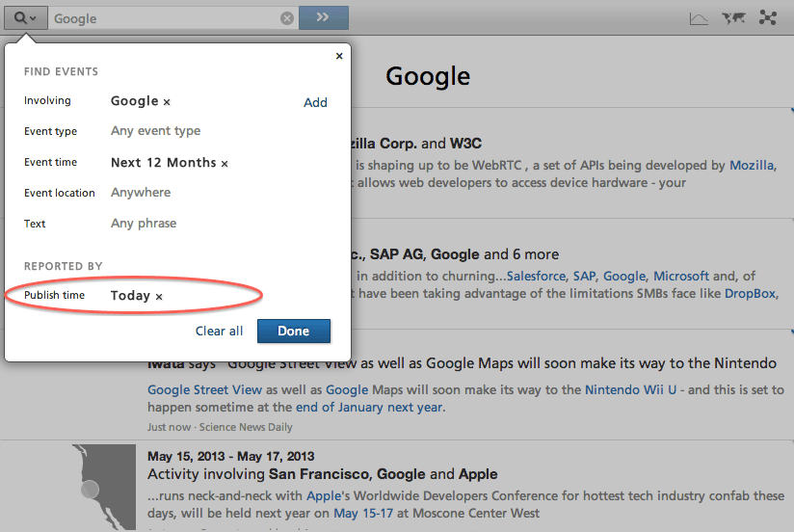Clear the Google search field

(287, 18)
